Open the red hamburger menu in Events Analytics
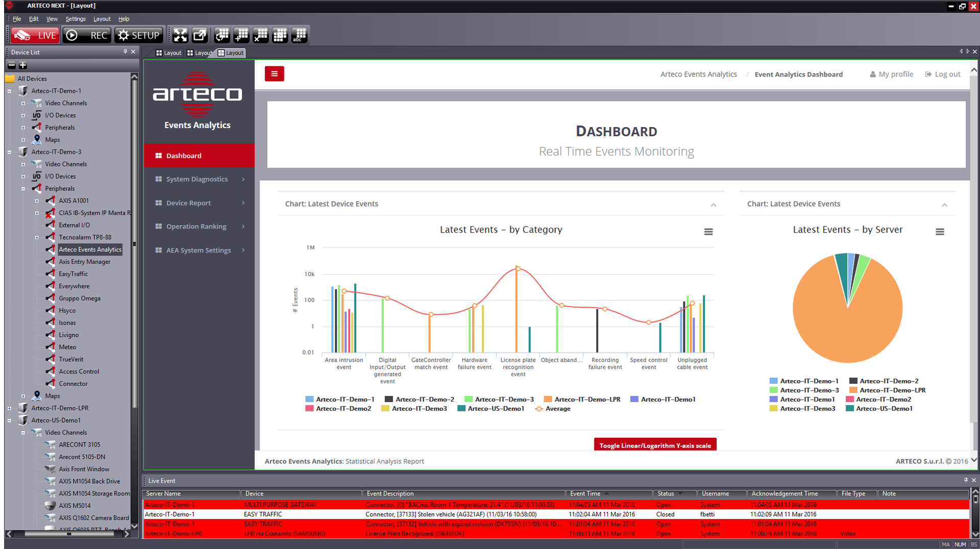The height and width of the screenshot is (549, 980). (274, 73)
